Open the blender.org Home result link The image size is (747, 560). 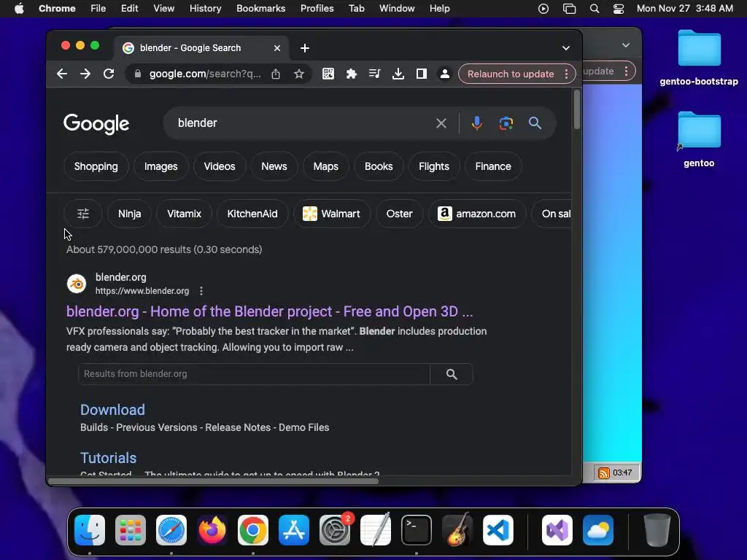coord(270,312)
